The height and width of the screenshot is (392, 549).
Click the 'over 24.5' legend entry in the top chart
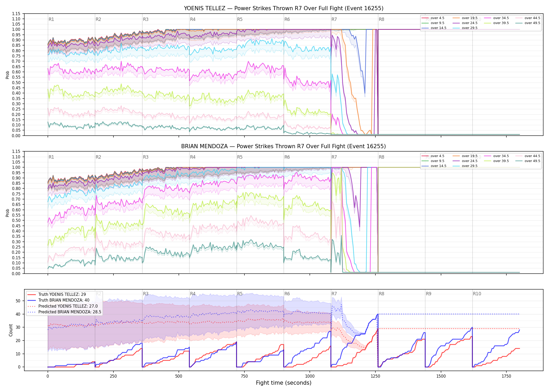[465, 23]
